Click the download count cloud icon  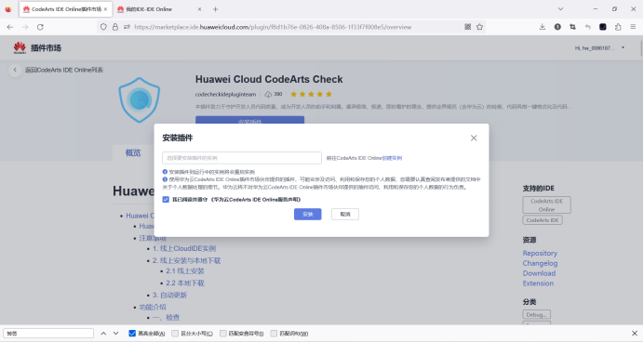click(x=268, y=94)
